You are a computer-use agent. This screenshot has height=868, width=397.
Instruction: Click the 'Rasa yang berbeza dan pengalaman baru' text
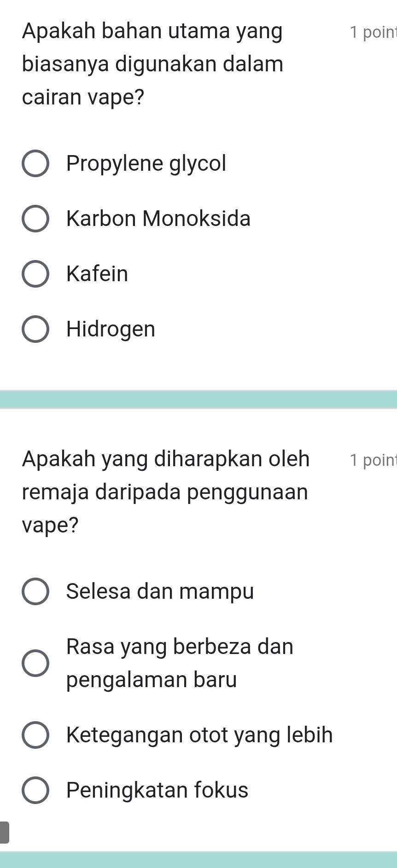tap(180, 663)
